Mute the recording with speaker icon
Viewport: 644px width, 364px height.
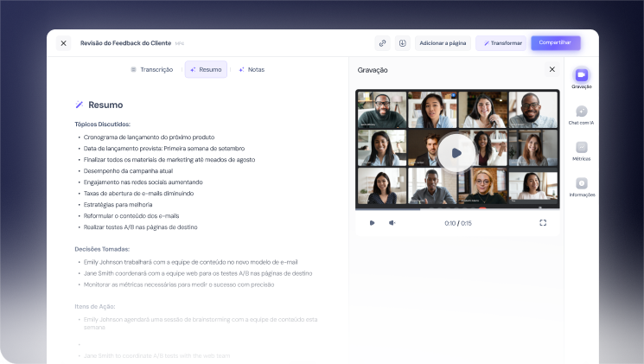pos(392,223)
